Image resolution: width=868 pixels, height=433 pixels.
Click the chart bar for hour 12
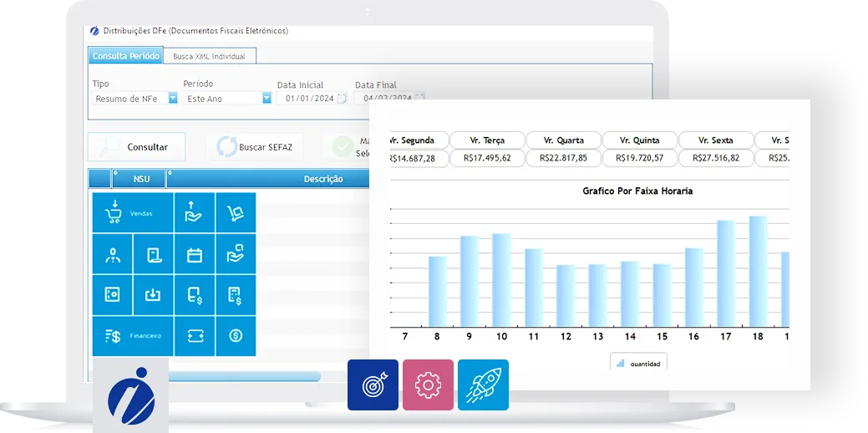coord(566,296)
